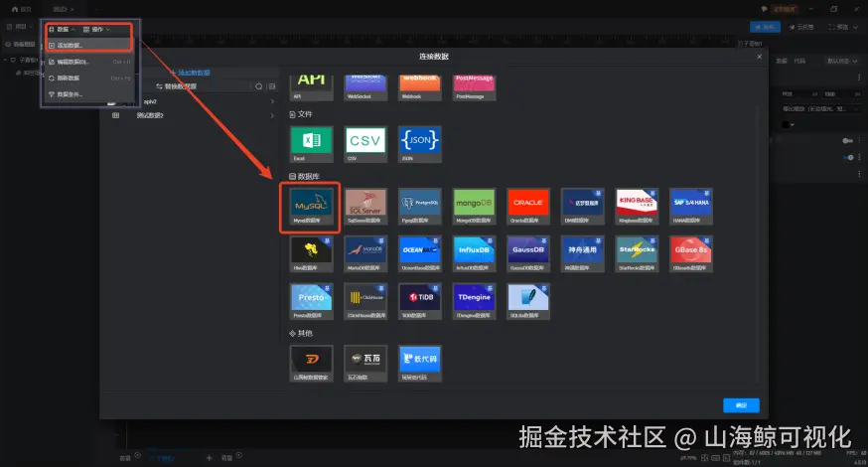Image resolution: width=868 pixels, height=467 pixels.
Task: Select the 神舟通用 database tile
Action: pyautogui.click(x=582, y=254)
